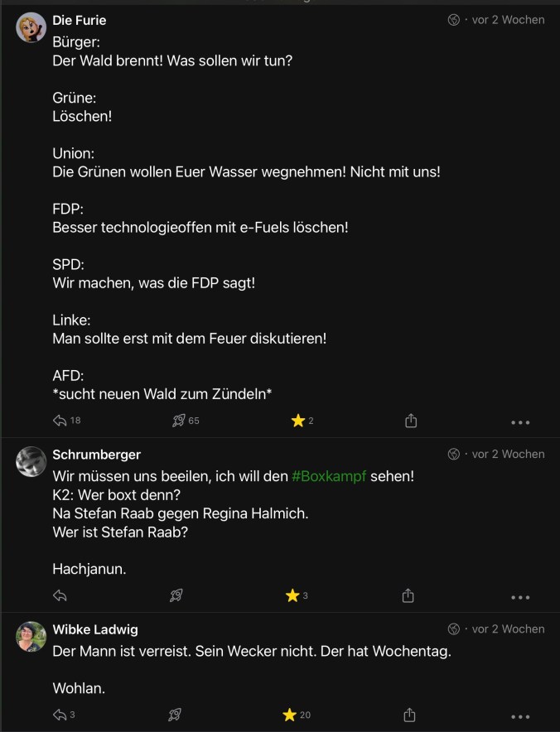Share Wibke Ladwig's post

point(408,715)
